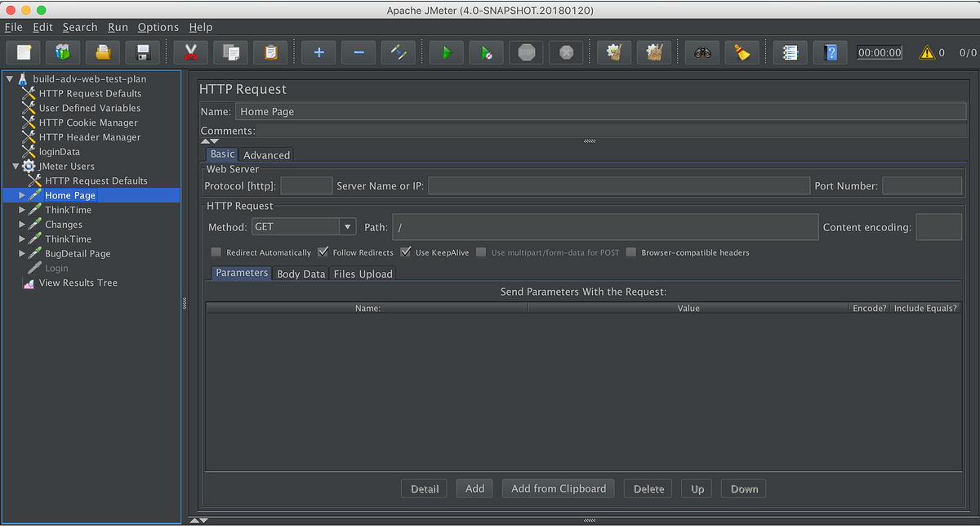
Task: Collapse the JMeter Users tree node
Action: click(x=16, y=167)
